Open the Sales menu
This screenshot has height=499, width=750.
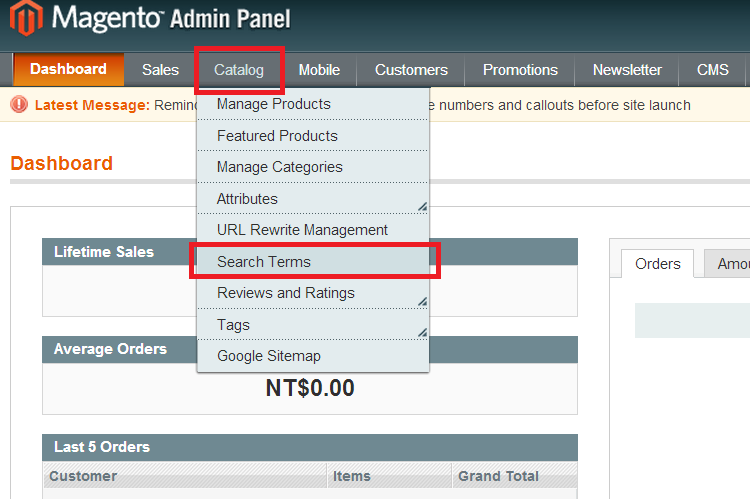[160, 70]
